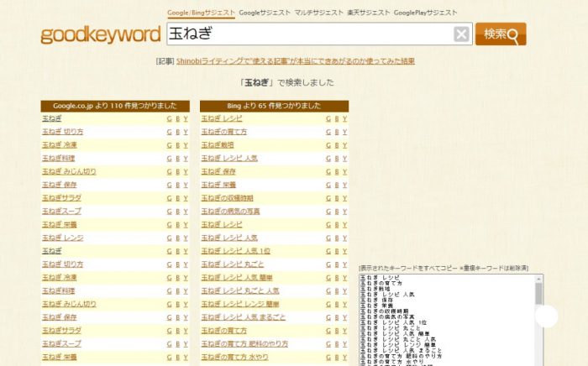Image resolution: width=588 pixels, height=366 pixels.
Task: Open 玉ねぎ 保存 link in Bing results
Action: click(x=218, y=171)
